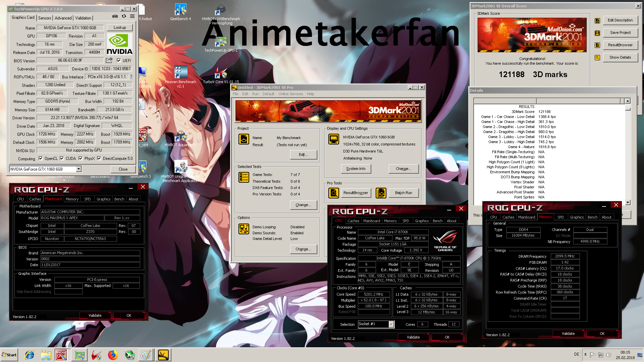Click Show Details button in score window
This screenshot has height=362, width=644.
[620, 58]
